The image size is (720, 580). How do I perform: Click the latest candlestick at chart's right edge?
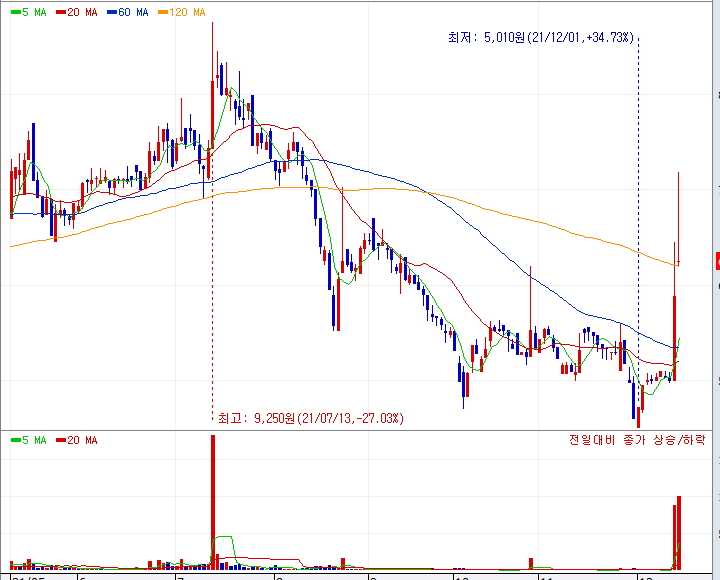click(679, 219)
